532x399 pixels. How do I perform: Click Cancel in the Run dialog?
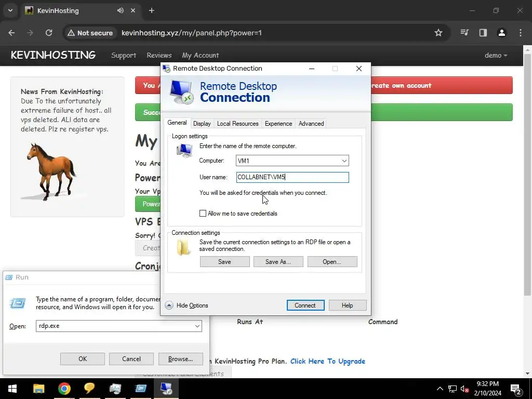pyautogui.click(x=131, y=359)
